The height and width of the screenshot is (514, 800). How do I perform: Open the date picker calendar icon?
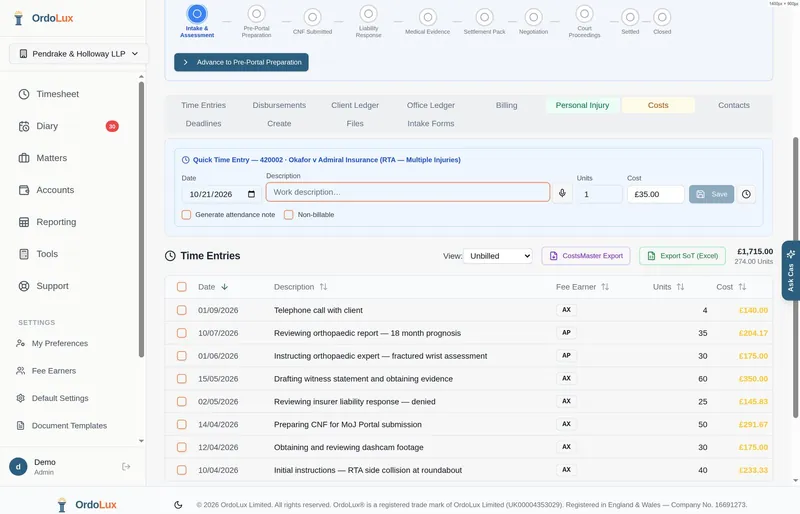251,194
